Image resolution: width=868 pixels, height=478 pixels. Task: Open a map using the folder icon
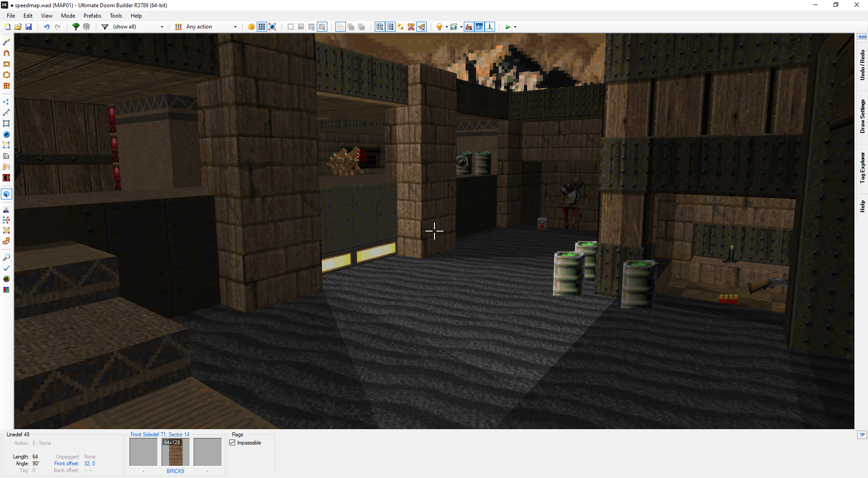18,27
